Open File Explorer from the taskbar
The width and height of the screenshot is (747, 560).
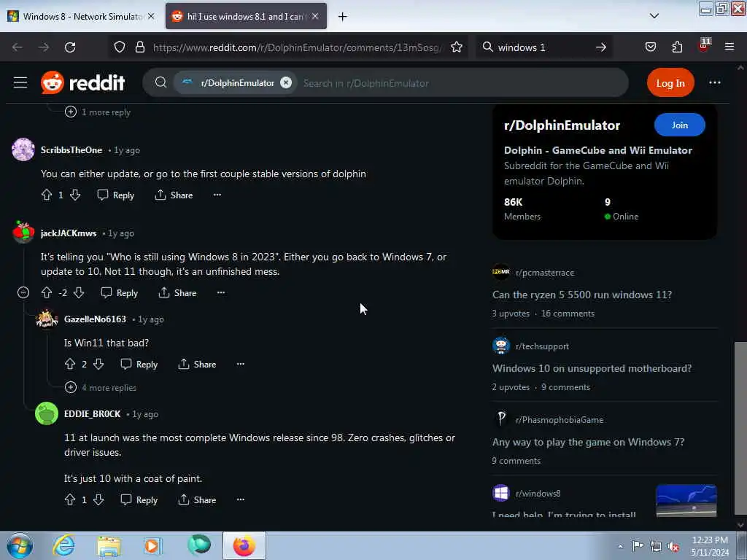109,546
